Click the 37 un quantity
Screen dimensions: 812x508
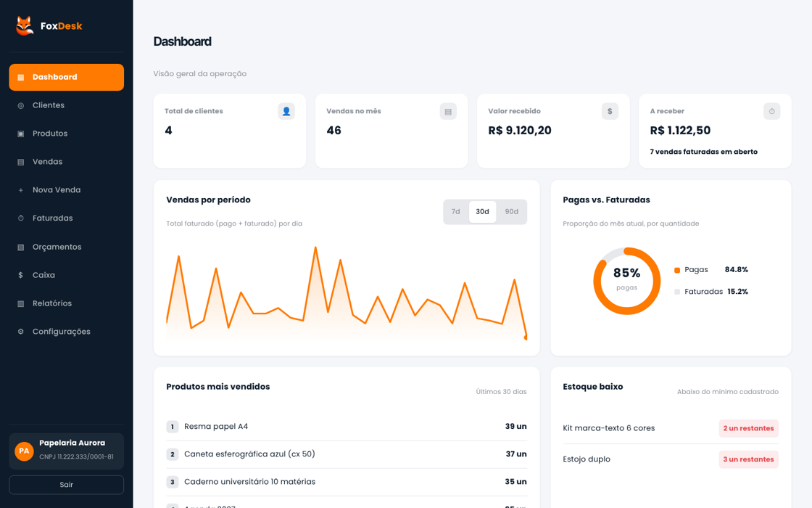click(x=516, y=454)
